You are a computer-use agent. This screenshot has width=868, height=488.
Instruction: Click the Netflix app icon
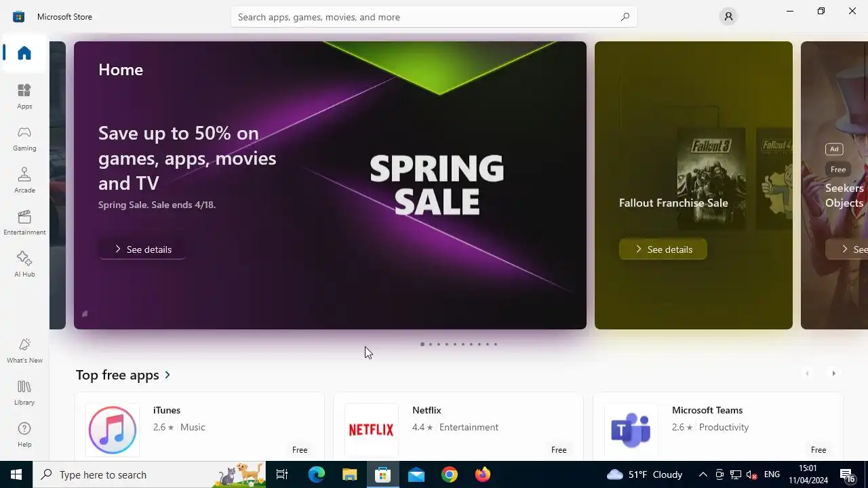tap(371, 430)
